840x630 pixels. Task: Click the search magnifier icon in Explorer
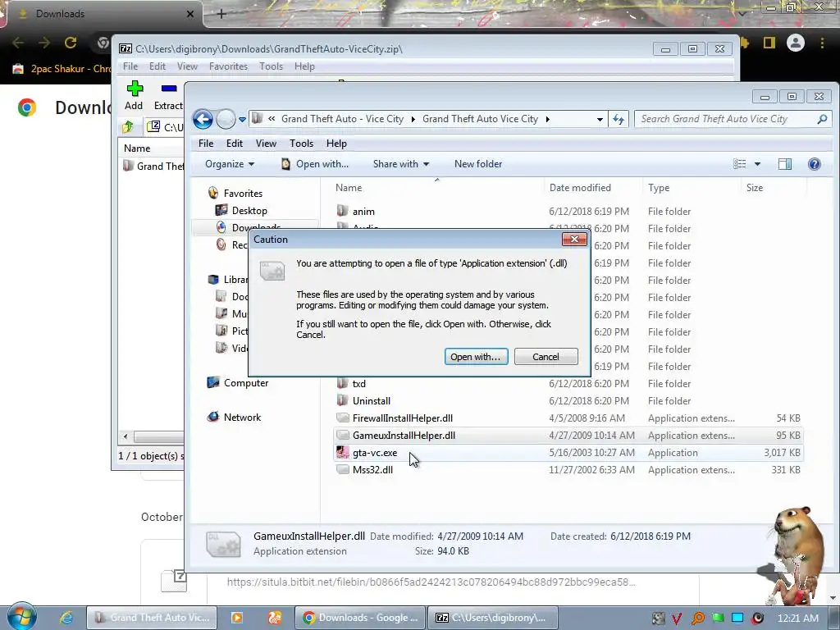822,119
